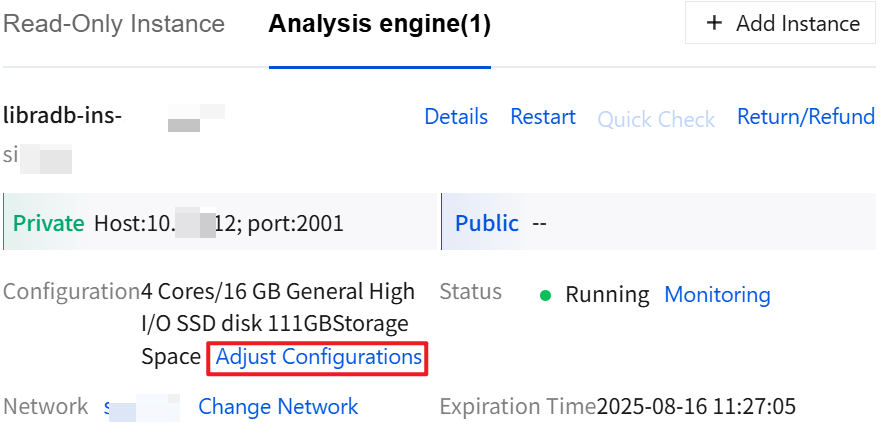
Task: Select the Analysis engine(1) tab
Action: click(x=379, y=24)
